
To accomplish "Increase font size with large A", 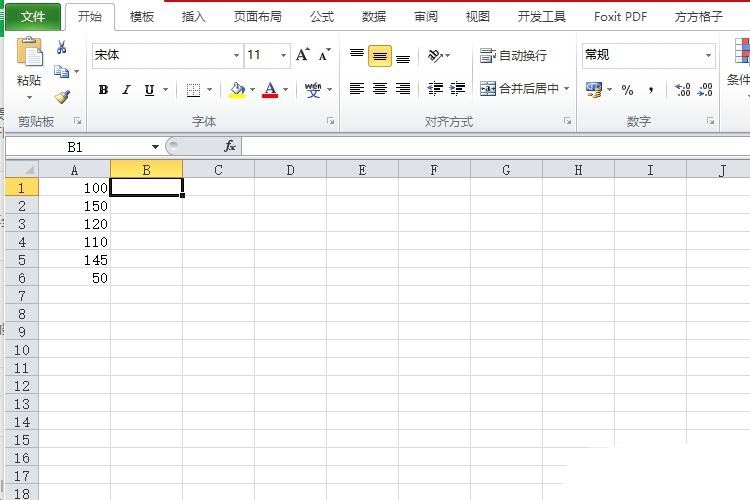I will point(302,55).
